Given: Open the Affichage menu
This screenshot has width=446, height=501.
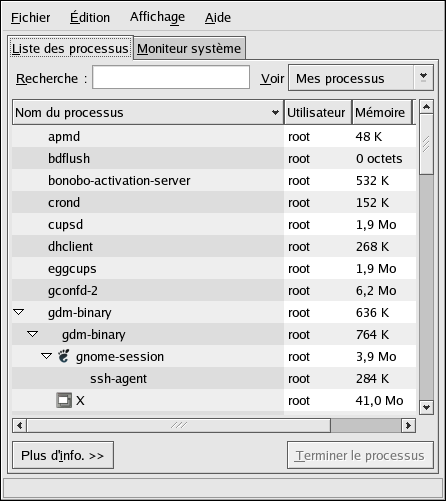Looking at the screenshot, I should [157, 17].
